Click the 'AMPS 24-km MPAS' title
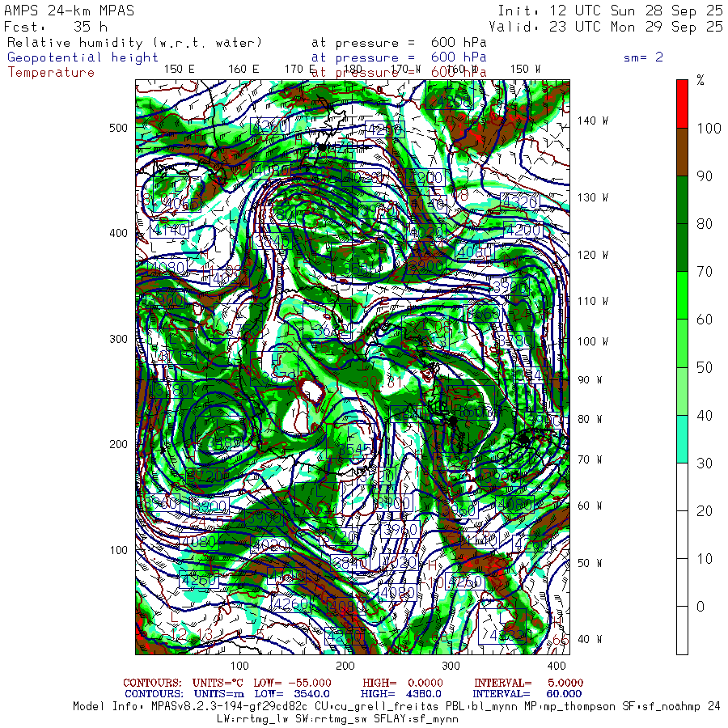This screenshot has width=728, height=728. point(70,11)
